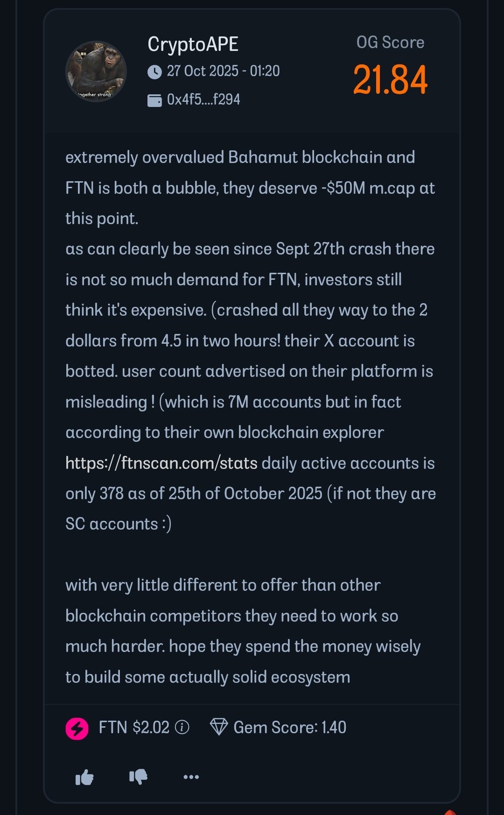The height and width of the screenshot is (815, 504).
Task: Select wallet address 0x4f5....f294
Action: tap(203, 99)
